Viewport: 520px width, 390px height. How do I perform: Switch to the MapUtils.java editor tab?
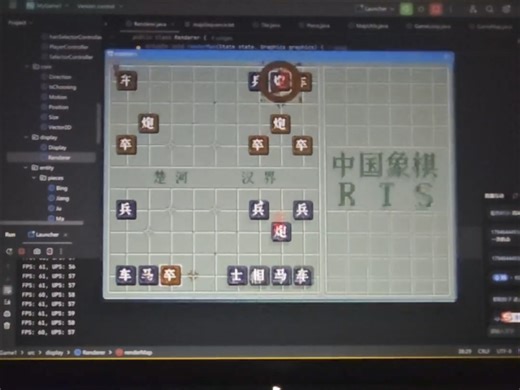(x=368, y=26)
